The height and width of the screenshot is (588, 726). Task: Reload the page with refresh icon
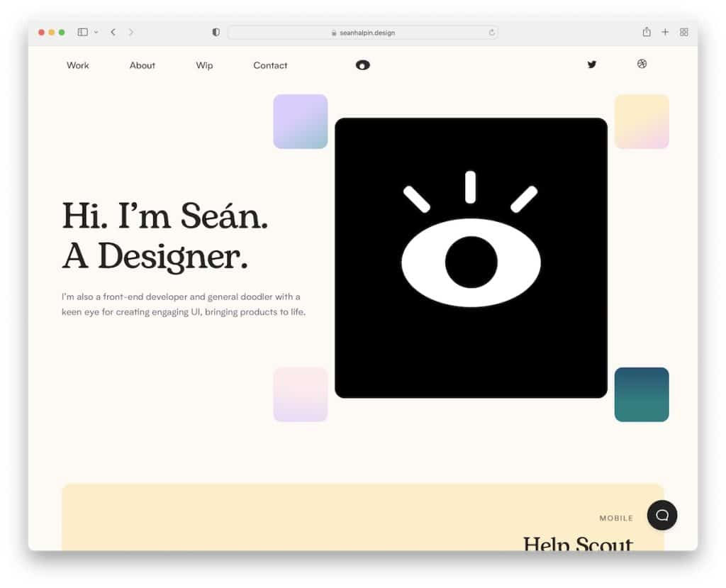click(x=492, y=33)
